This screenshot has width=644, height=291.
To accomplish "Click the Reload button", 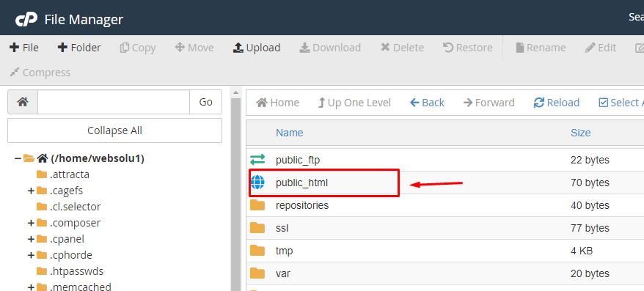I will click(x=557, y=102).
